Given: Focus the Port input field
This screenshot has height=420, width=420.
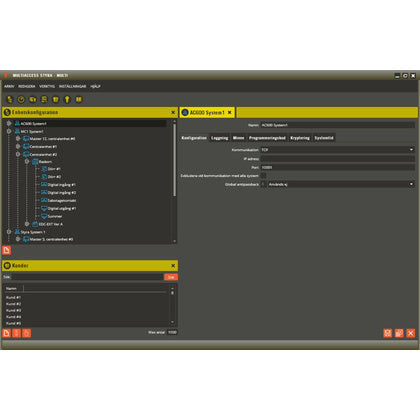Looking at the screenshot, I should click(x=337, y=167).
